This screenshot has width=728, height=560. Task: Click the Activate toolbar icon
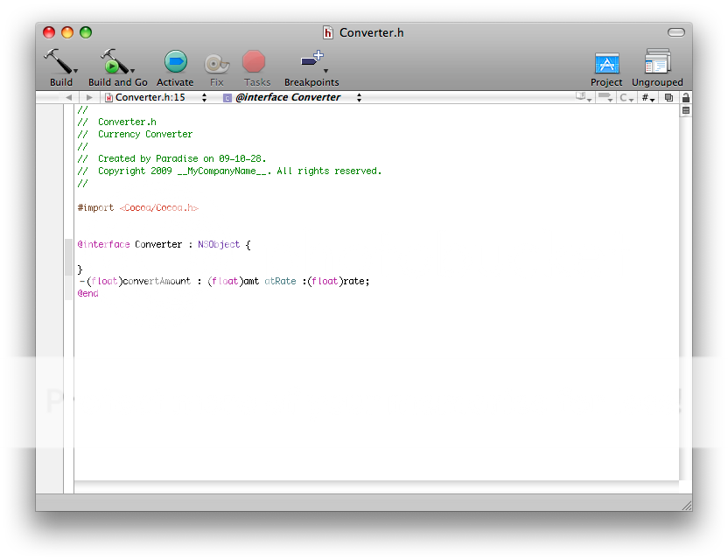[176, 62]
